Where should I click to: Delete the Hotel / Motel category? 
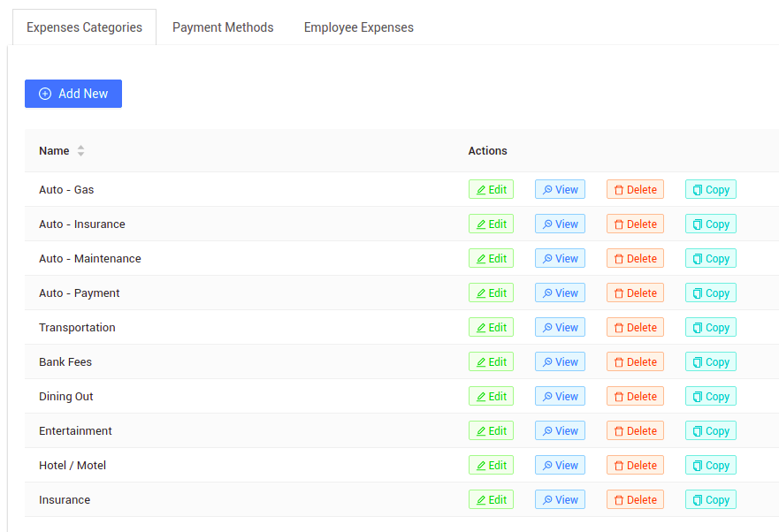635,466
